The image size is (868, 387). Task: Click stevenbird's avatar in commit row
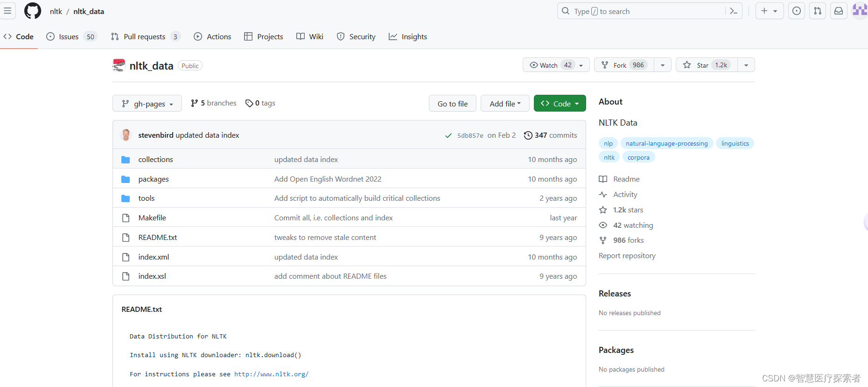click(x=126, y=135)
